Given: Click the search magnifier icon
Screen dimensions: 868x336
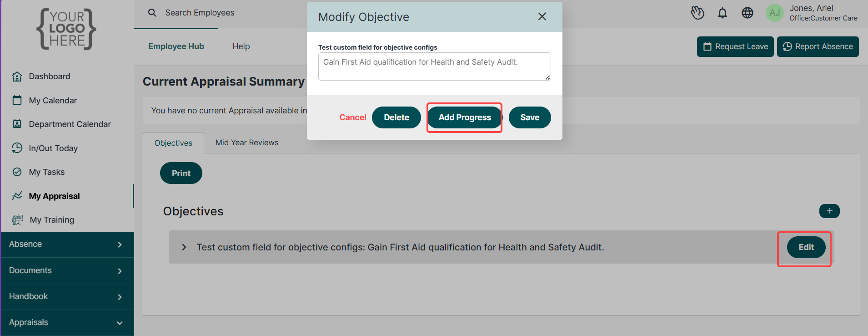Looking at the screenshot, I should point(152,13).
